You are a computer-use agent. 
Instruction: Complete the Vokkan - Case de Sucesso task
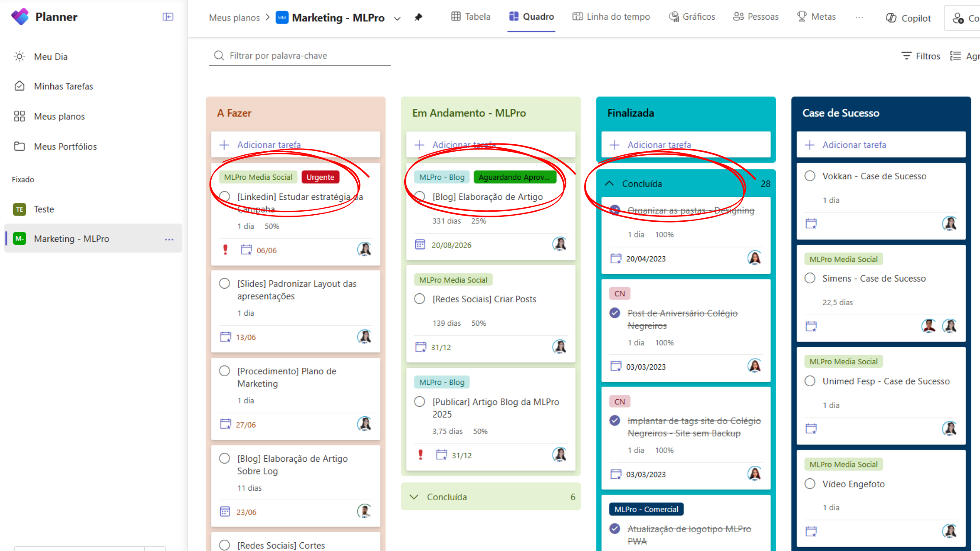pos(810,176)
